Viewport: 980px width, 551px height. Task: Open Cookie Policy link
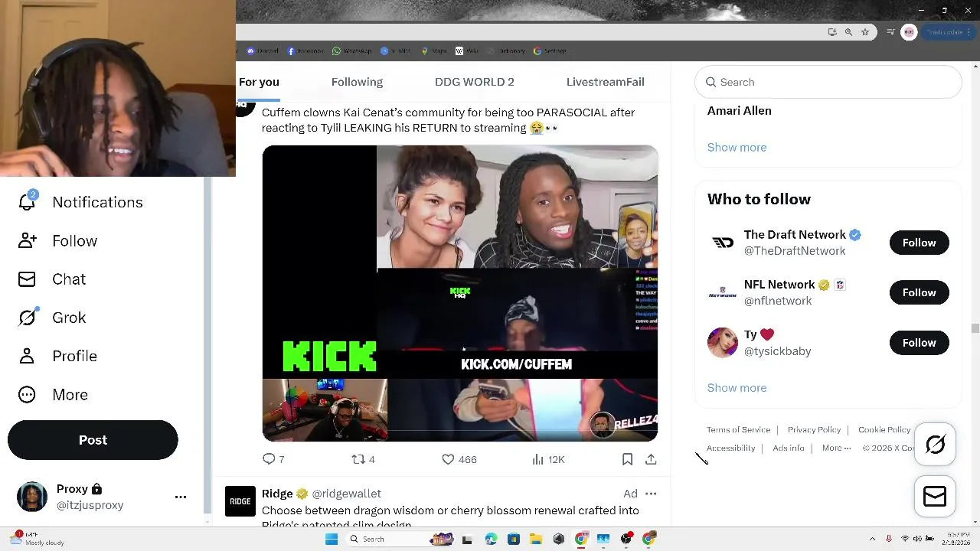pyautogui.click(x=884, y=430)
